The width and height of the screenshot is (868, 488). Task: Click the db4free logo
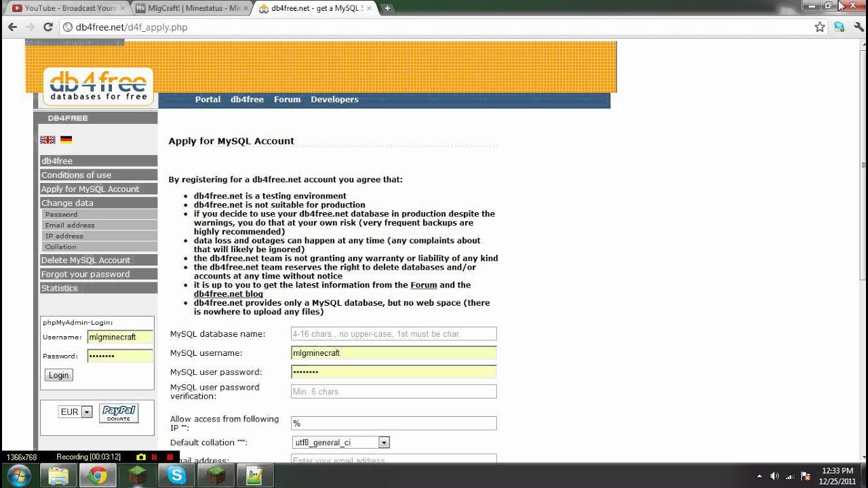[x=98, y=86]
